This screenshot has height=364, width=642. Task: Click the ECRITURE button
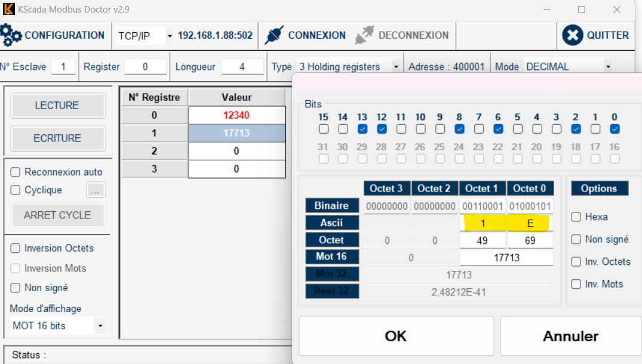point(57,138)
